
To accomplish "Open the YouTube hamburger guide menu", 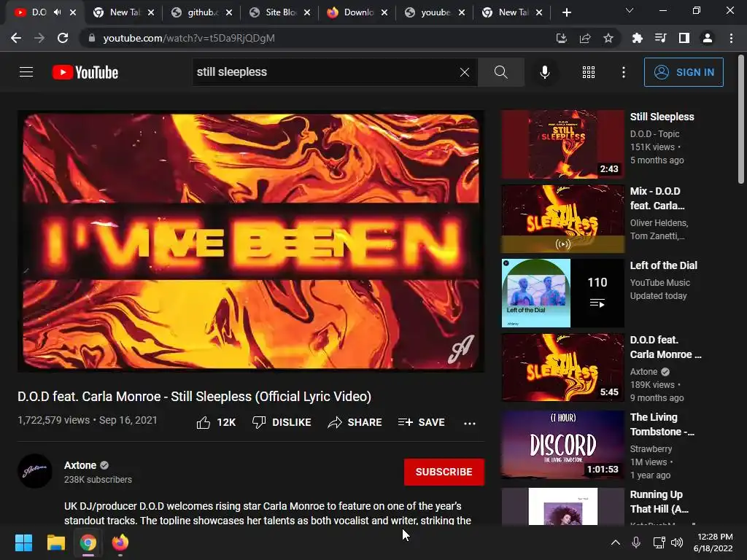I will [26, 72].
